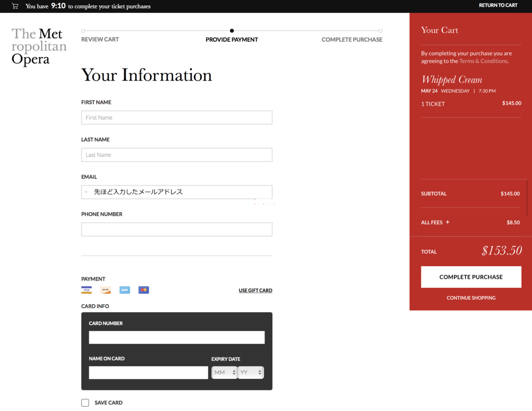Click the Visa card icon
Screen dimensions: 532x411
[87, 290]
